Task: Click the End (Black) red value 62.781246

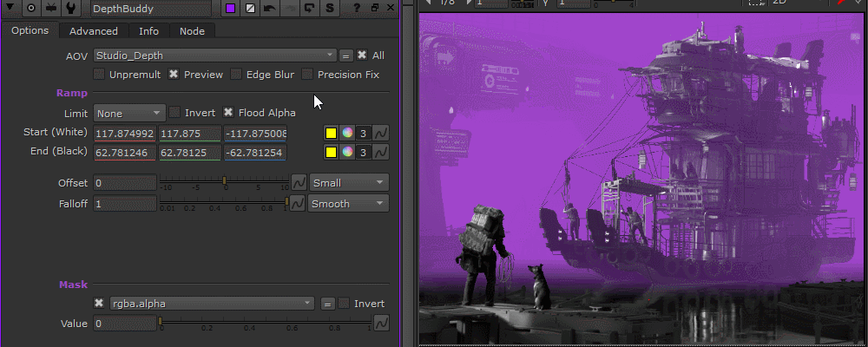Action: (125, 152)
